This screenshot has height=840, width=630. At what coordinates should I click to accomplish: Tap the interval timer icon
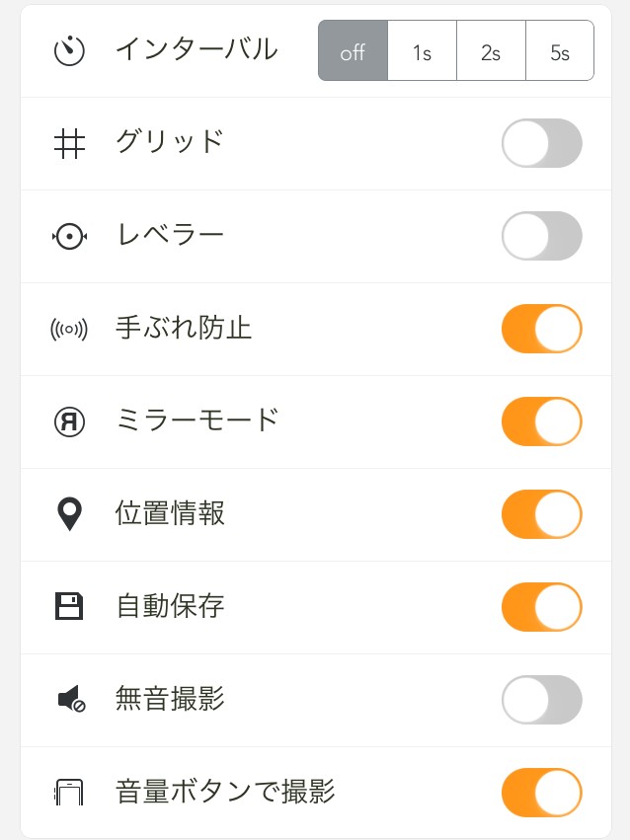click(x=69, y=50)
